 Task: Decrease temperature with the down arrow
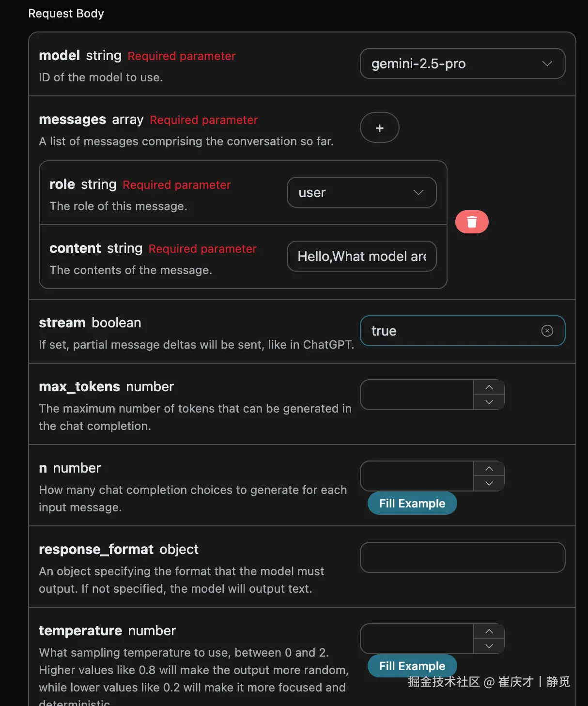click(489, 646)
